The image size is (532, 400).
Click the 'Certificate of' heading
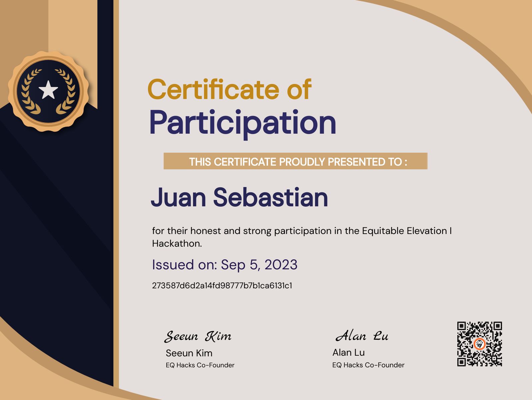pos(229,89)
